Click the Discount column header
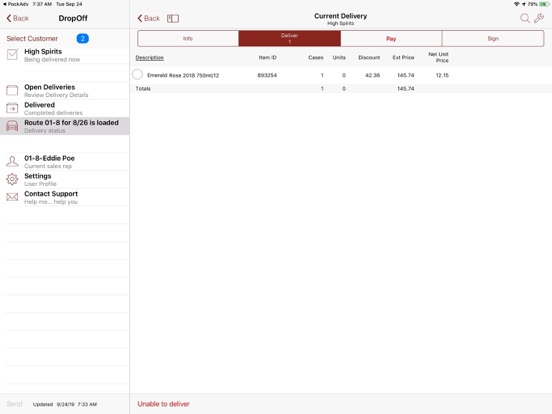552x414 pixels. click(x=369, y=57)
